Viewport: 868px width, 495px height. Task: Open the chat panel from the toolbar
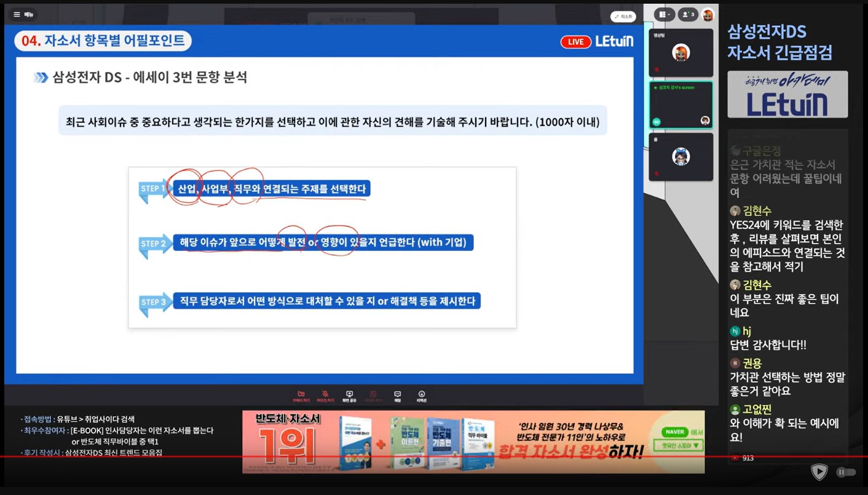[397, 396]
